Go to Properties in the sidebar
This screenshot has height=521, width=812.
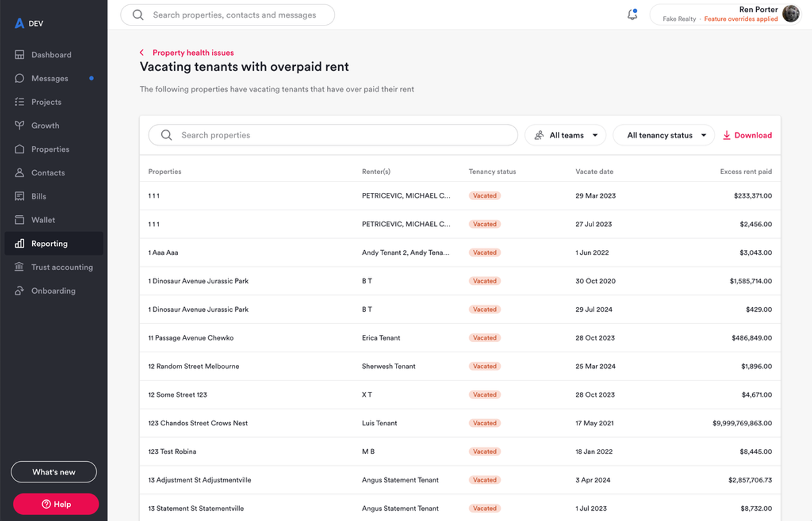tap(50, 149)
